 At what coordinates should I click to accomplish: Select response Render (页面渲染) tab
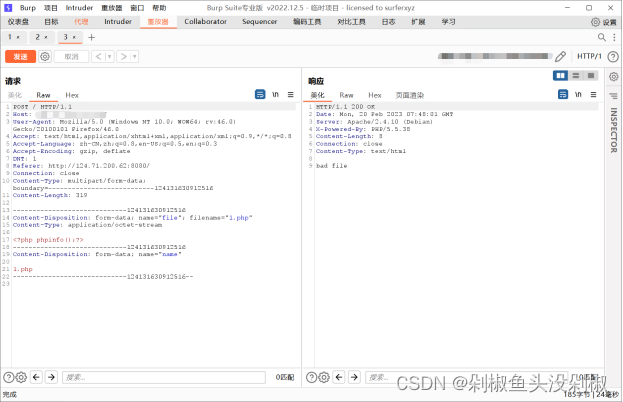tap(410, 95)
